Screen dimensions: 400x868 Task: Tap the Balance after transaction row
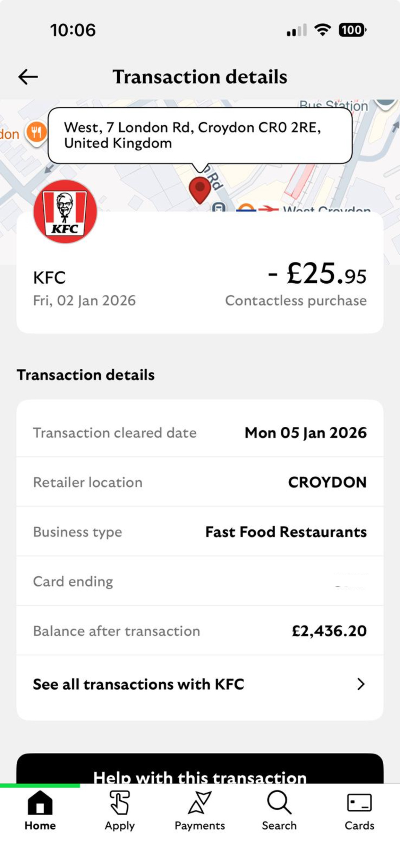[x=200, y=631]
